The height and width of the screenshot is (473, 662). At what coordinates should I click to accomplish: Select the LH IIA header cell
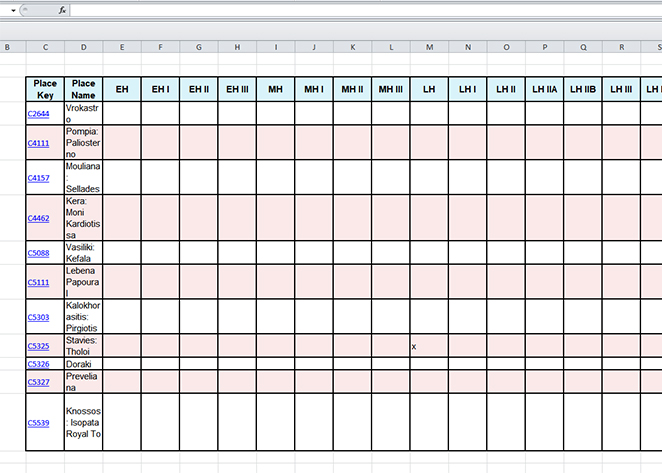click(544, 90)
